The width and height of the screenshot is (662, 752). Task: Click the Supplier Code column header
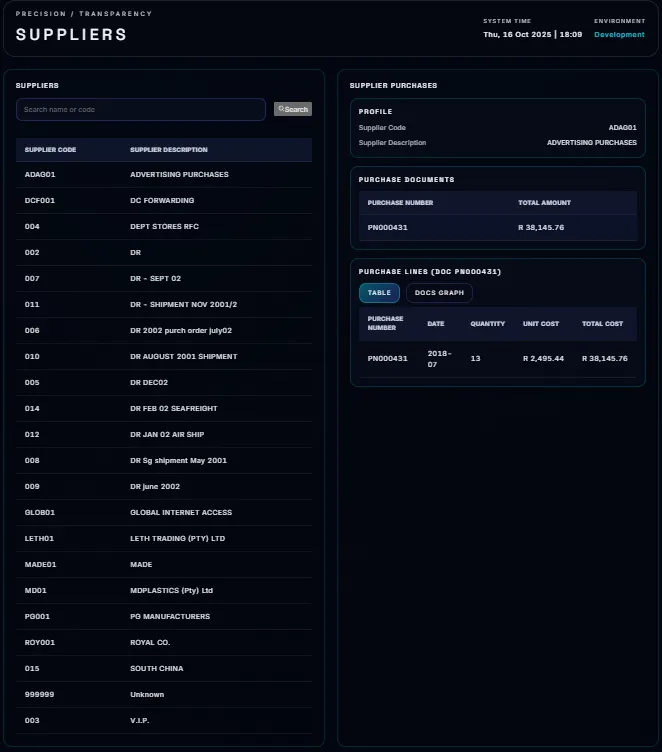50,150
